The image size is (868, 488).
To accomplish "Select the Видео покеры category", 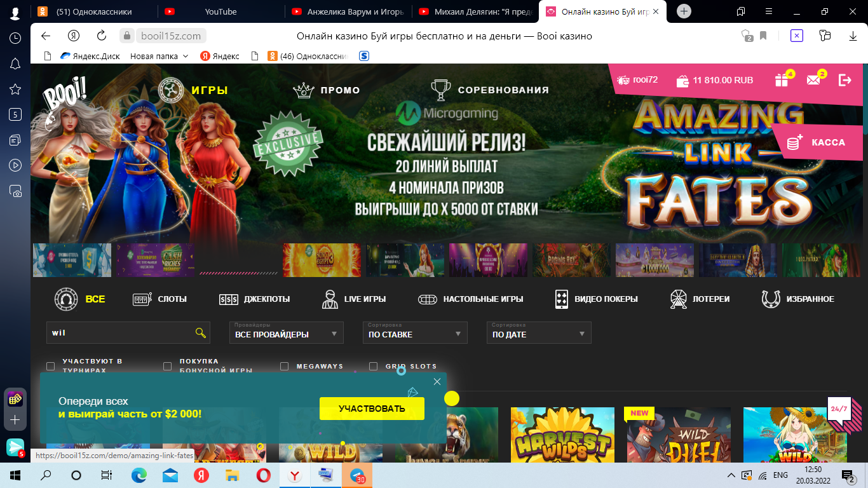I will [596, 299].
